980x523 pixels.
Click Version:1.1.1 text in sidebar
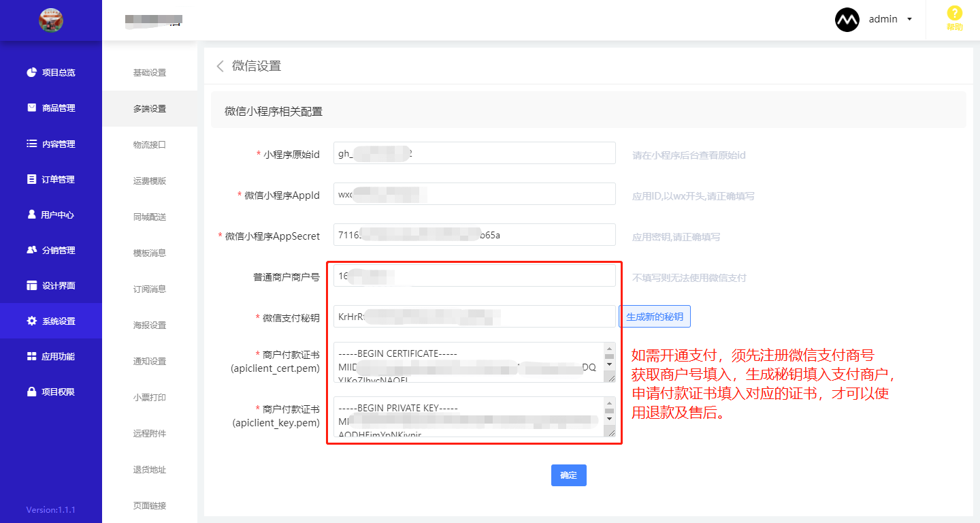pyautogui.click(x=51, y=510)
